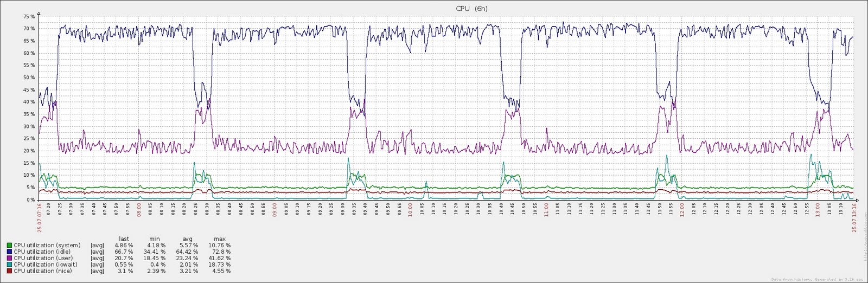The width and height of the screenshot is (868, 283).
Task: Select system min value 4.18 %
Action: (156, 246)
